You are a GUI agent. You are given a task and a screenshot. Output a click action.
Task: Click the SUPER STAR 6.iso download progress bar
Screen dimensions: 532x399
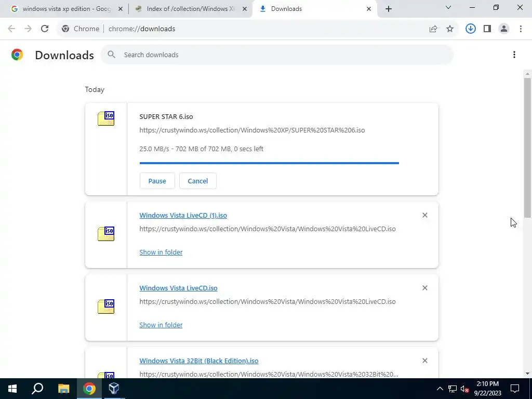pyautogui.click(x=269, y=163)
